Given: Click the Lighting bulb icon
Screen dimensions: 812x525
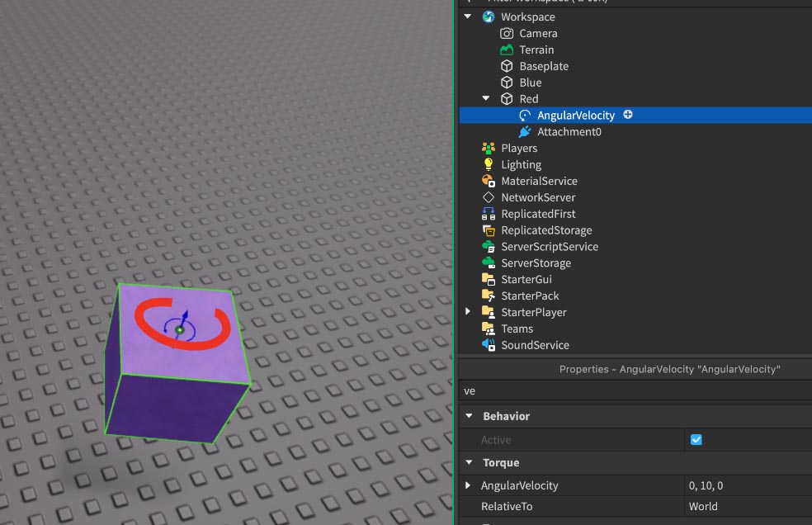Looking at the screenshot, I should point(489,164).
